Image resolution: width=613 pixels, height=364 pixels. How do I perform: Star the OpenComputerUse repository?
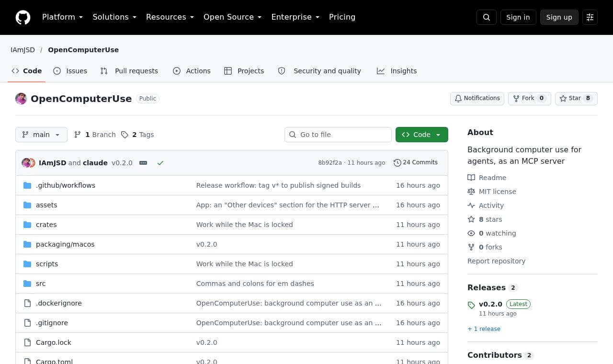pyautogui.click(x=576, y=98)
